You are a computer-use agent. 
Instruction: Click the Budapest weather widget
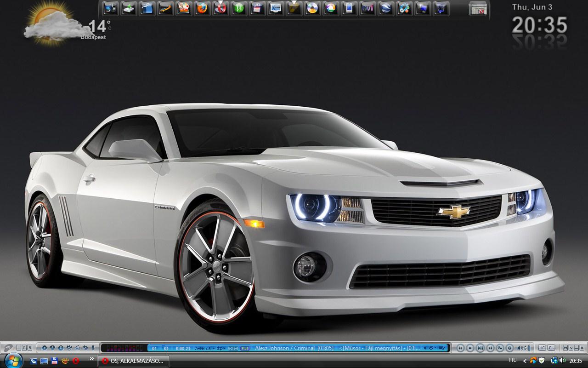68,23
